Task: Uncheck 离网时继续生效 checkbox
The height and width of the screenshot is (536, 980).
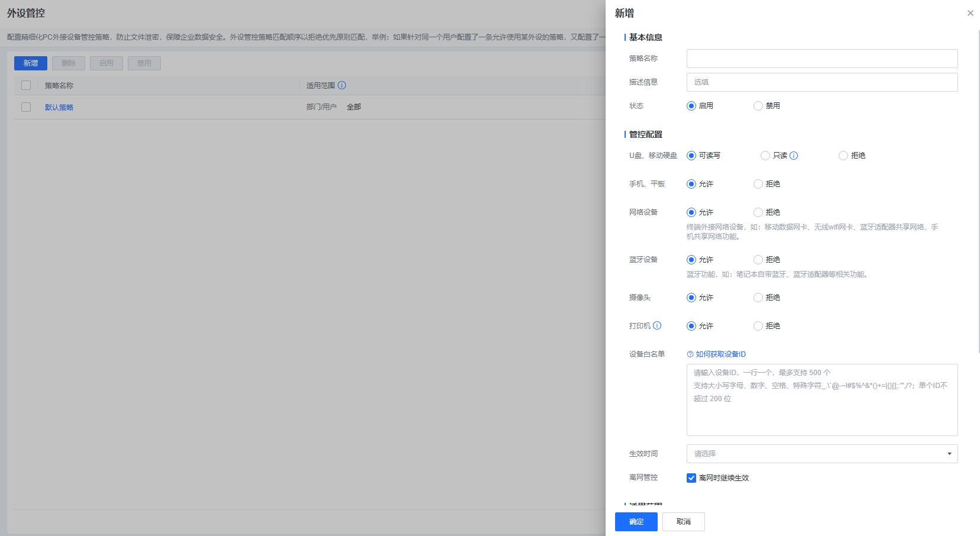Action: (x=691, y=478)
